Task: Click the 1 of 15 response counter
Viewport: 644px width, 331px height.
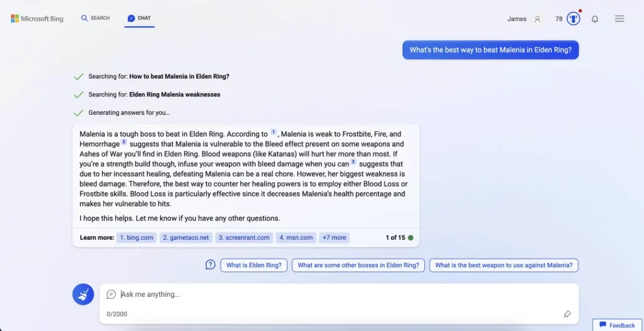Action: tap(395, 238)
